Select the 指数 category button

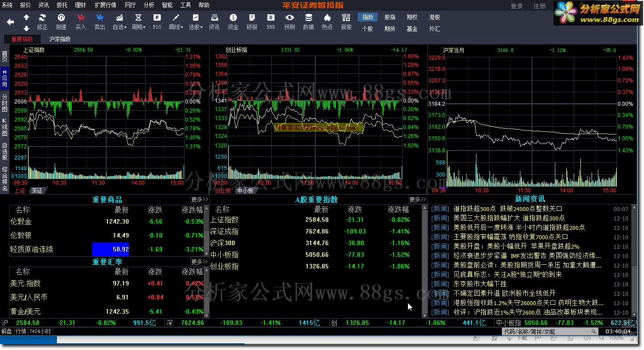[x=368, y=17]
